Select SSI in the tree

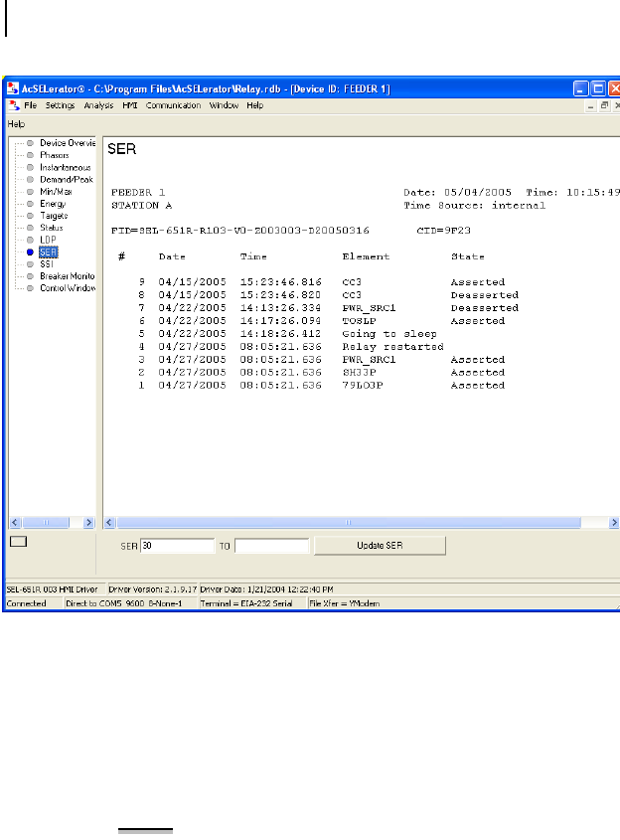[x=47, y=264]
